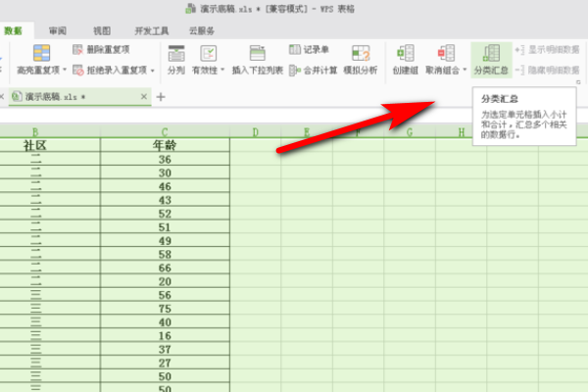The height and width of the screenshot is (392, 588).
Task: Open 记录单 record form
Action: (x=309, y=50)
